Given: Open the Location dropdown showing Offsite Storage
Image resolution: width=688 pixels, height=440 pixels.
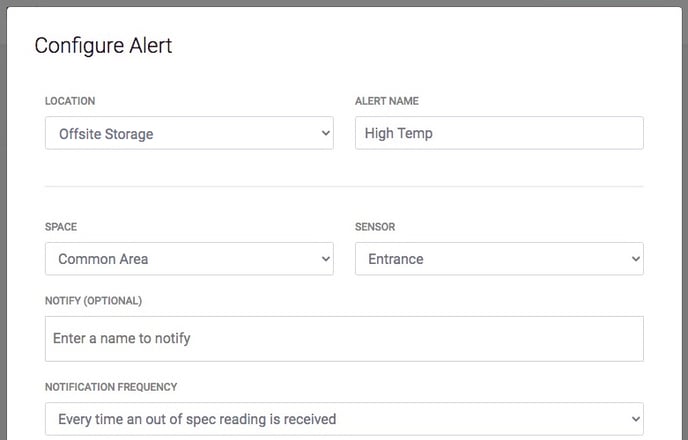Looking at the screenshot, I should click(x=189, y=133).
